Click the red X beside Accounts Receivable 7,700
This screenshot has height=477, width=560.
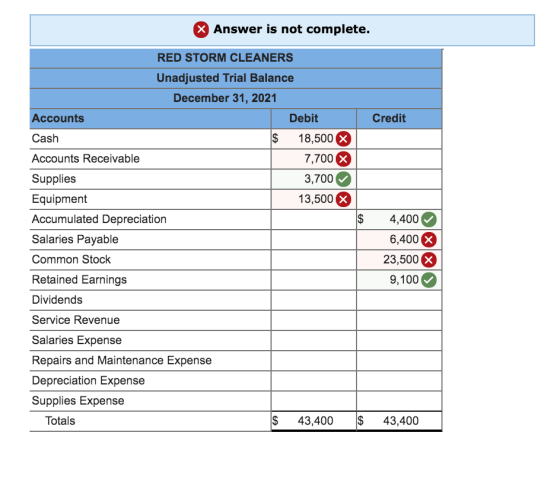(x=343, y=159)
